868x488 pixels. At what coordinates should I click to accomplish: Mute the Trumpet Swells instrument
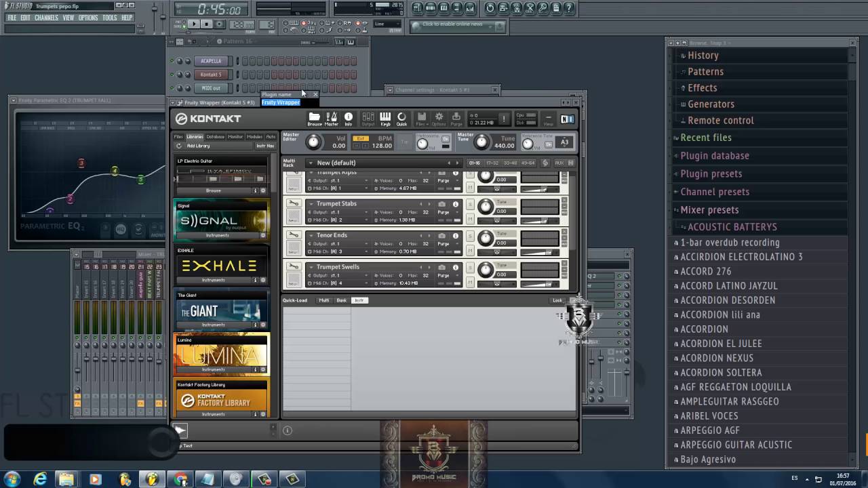(x=471, y=282)
